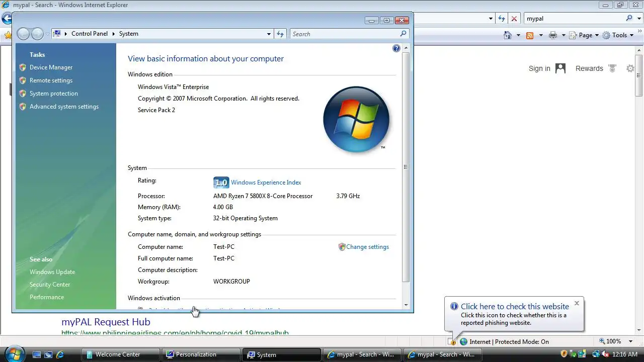Click the IE search box magnifier icon
644x362 pixels.
pyautogui.click(x=629, y=18)
